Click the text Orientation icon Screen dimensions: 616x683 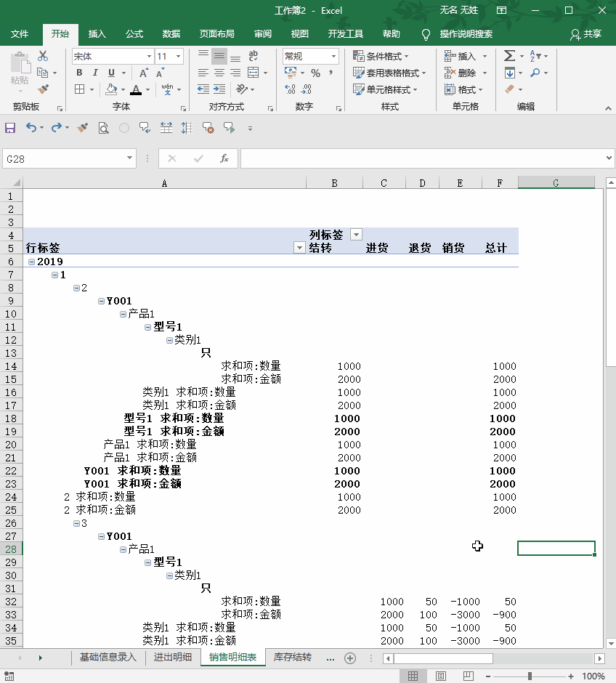point(242,89)
